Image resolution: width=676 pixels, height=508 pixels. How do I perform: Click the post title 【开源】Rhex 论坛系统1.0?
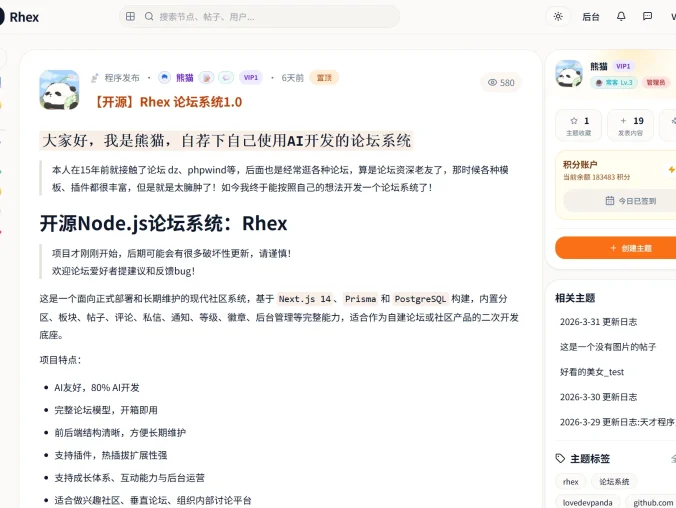[x=166, y=102]
